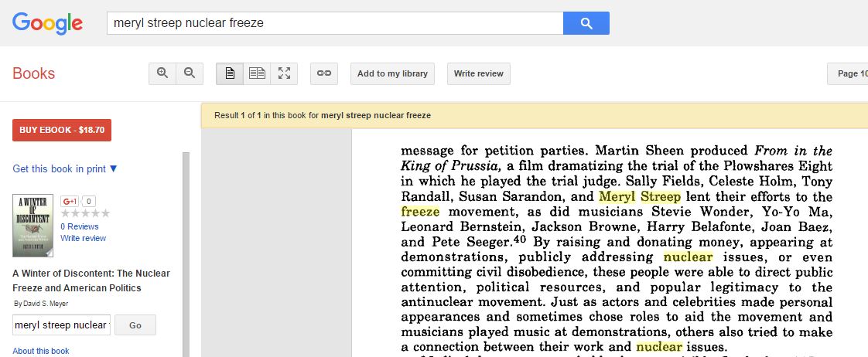This screenshot has width=868, height=357.
Task: Click the search-in-book input field
Action: tap(61, 325)
